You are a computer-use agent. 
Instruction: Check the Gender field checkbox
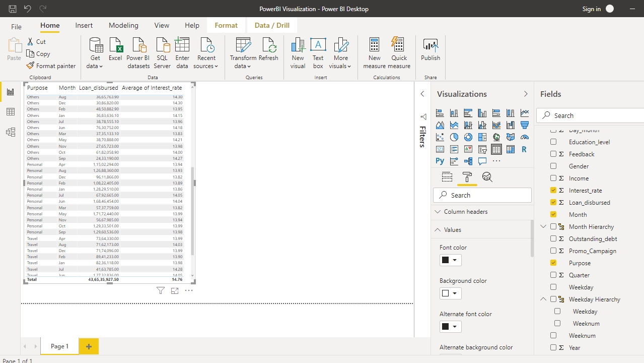click(553, 166)
